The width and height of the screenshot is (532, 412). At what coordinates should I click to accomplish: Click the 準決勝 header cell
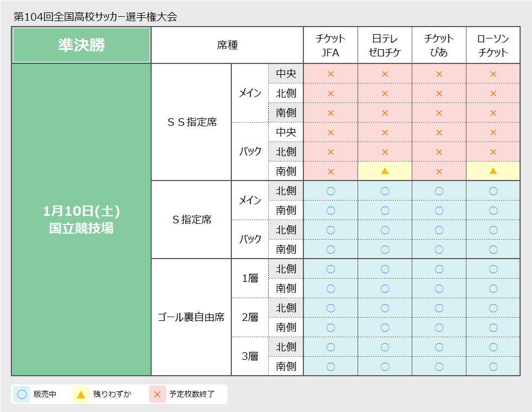tap(81, 45)
